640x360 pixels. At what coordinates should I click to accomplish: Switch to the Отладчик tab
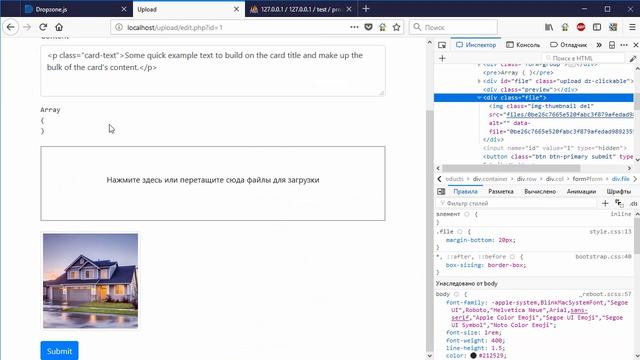[569, 45]
